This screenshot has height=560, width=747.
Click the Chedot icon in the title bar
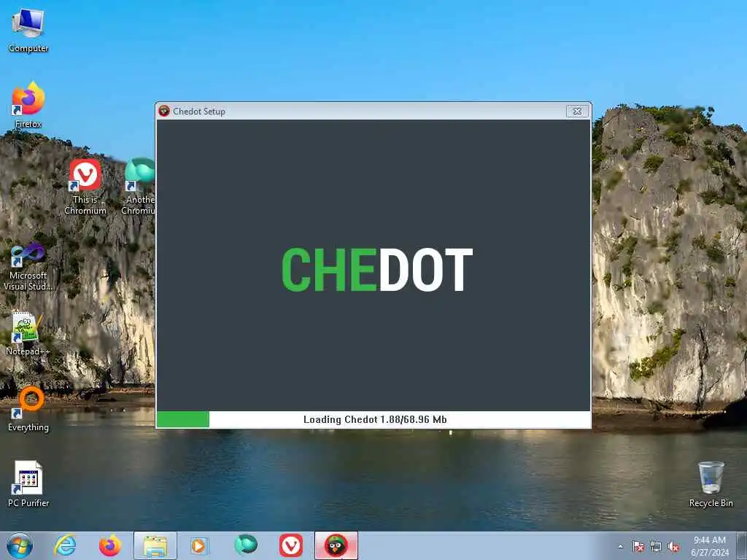[x=164, y=111]
